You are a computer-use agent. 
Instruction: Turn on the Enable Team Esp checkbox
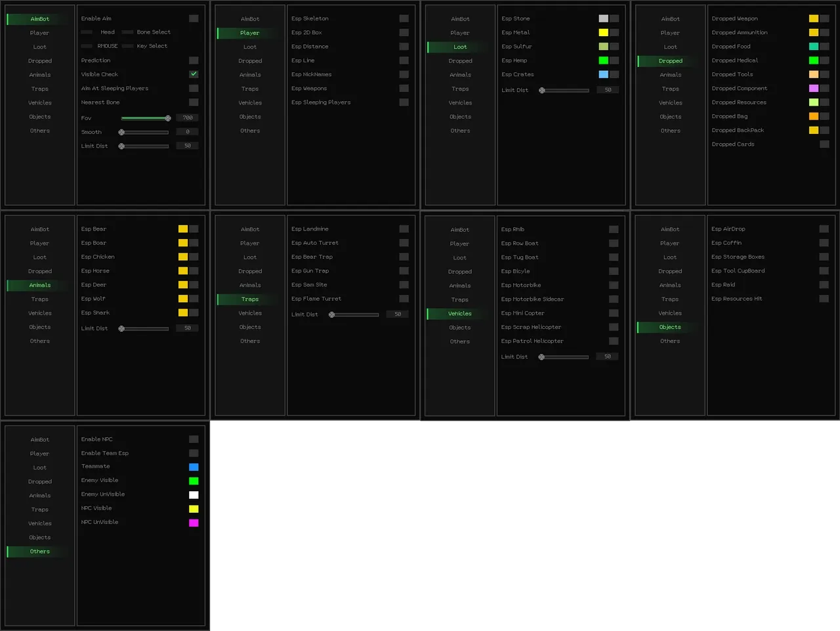click(194, 453)
